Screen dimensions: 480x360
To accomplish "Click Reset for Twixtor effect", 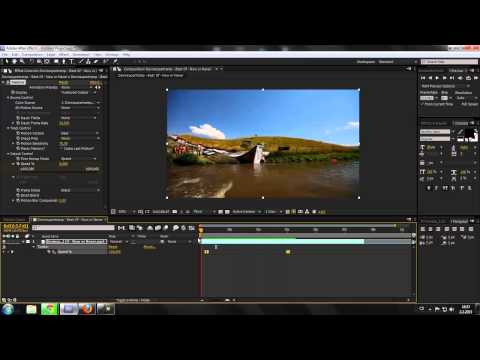I will click(x=63, y=82).
